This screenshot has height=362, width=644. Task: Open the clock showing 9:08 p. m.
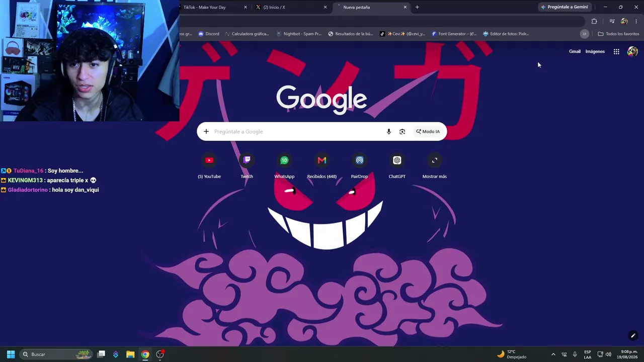[627, 354]
